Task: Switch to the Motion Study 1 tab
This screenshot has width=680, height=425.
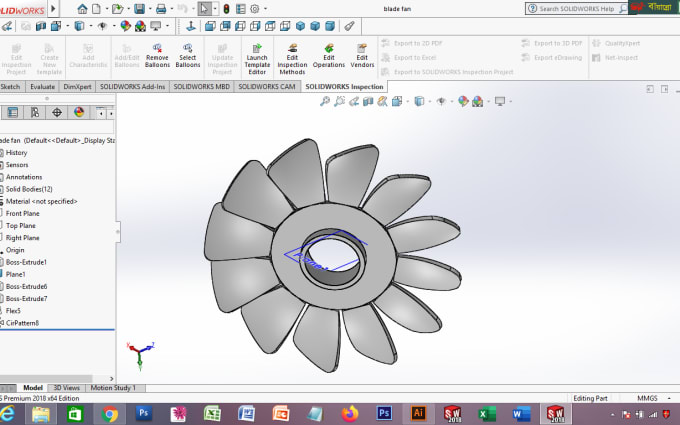Action: 113,388
